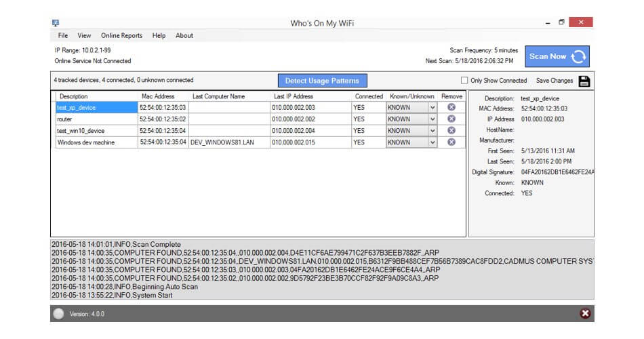Click the gray status indicator beside Version

tap(58, 314)
